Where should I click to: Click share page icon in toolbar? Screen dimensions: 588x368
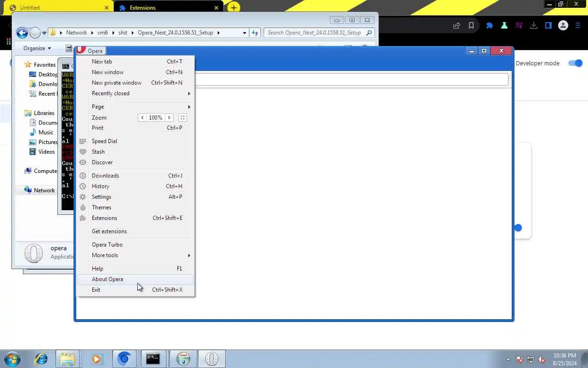(x=457, y=26)
